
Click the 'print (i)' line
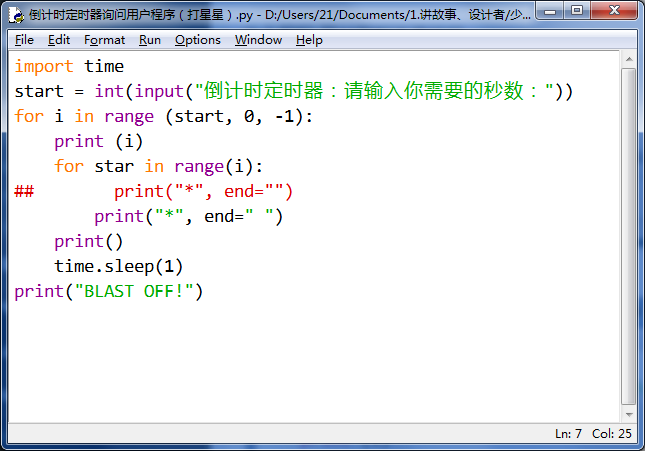(x=99, y=142)
